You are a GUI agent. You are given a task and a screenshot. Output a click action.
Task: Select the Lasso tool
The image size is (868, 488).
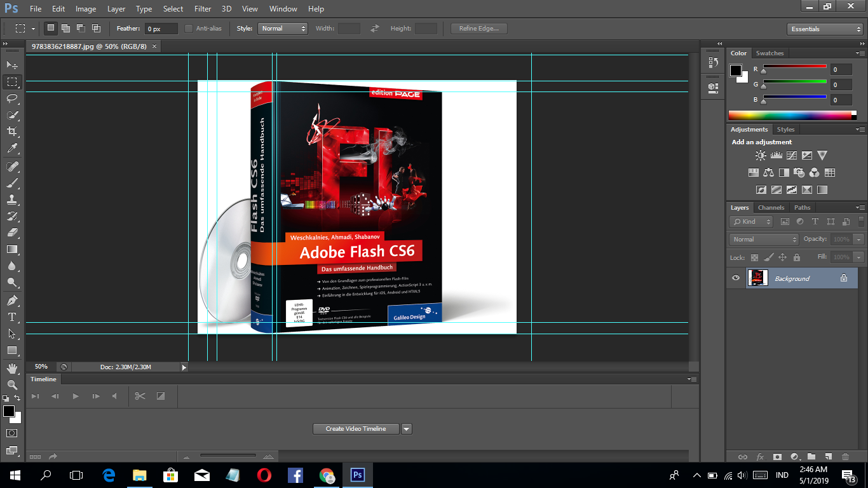point(12,98)
